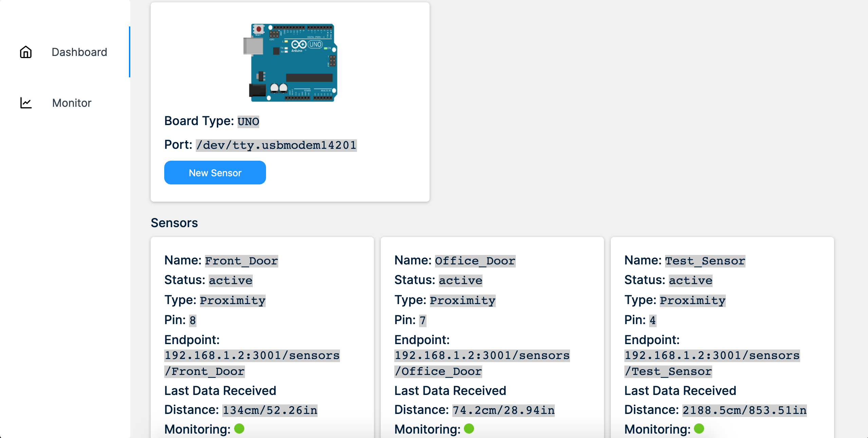Click the Test_Sensor pin value 4
This screenshot has width=868, height=438.
pos(653,320)
